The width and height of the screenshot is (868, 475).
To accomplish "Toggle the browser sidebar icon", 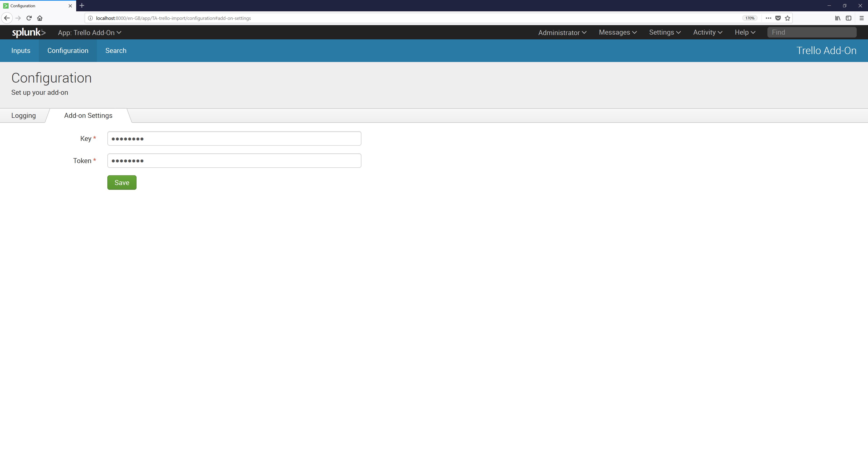I will 849,18.
